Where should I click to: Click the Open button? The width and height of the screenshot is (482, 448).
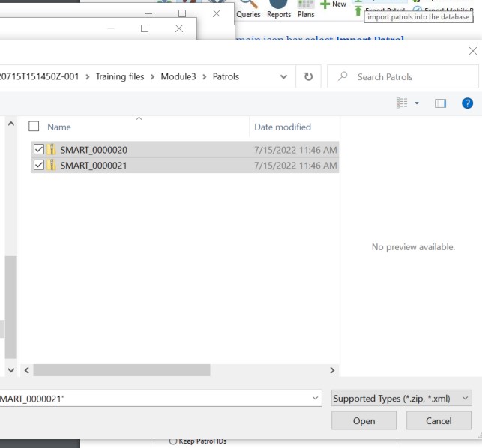(x=364, y=421)
